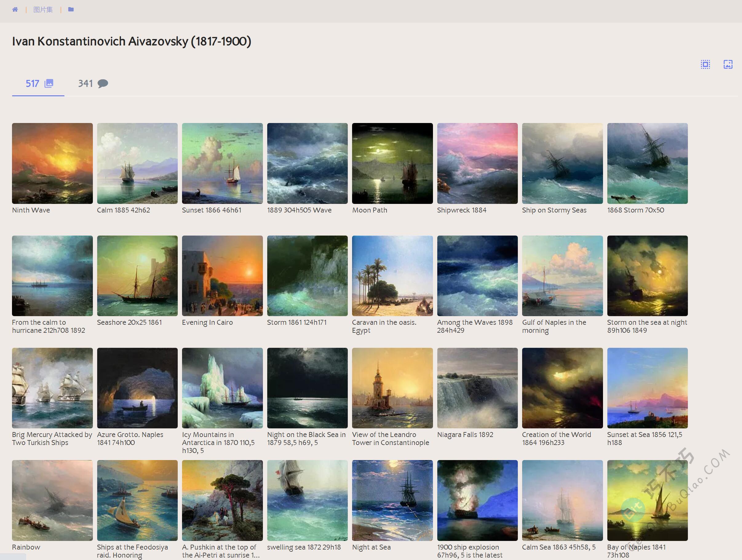Open the 1889 Wave painting thumbnail
Screen dimensions: 742x560
point(307,163)
